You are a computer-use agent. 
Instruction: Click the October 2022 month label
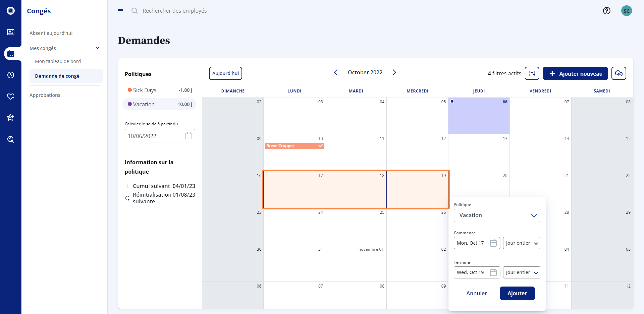(365, 72)
